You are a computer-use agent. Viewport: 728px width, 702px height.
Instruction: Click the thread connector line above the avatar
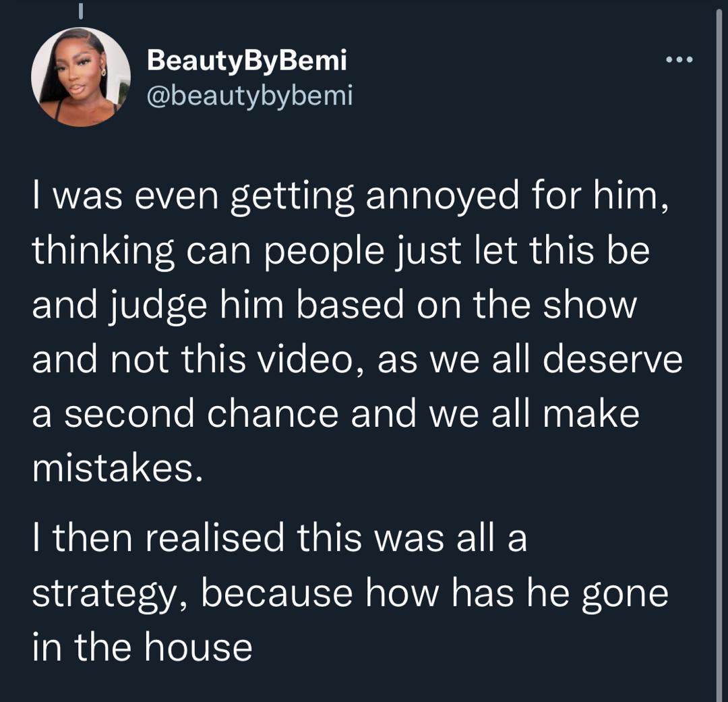(80, 11)
